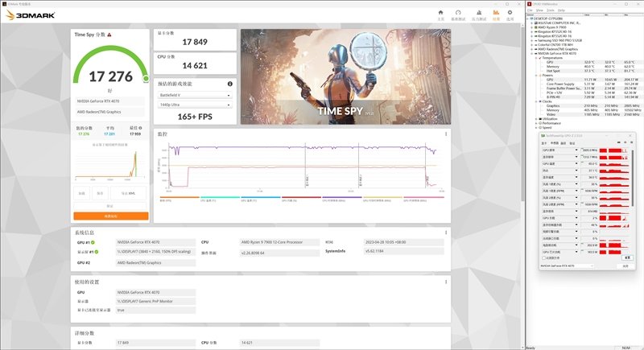Click the Export XML button
Viewport: 644px width, 350px height.
(128, 193)
